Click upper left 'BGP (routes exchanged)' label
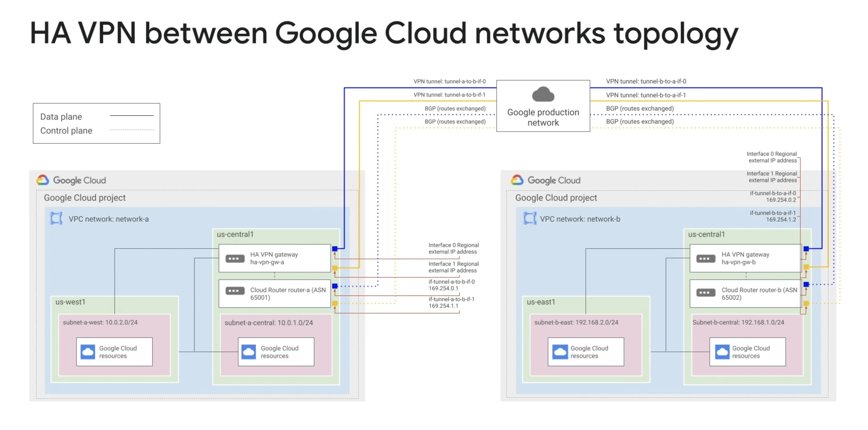Image resolution: width=868 pixels, height=430 pixels. (455, 109)
